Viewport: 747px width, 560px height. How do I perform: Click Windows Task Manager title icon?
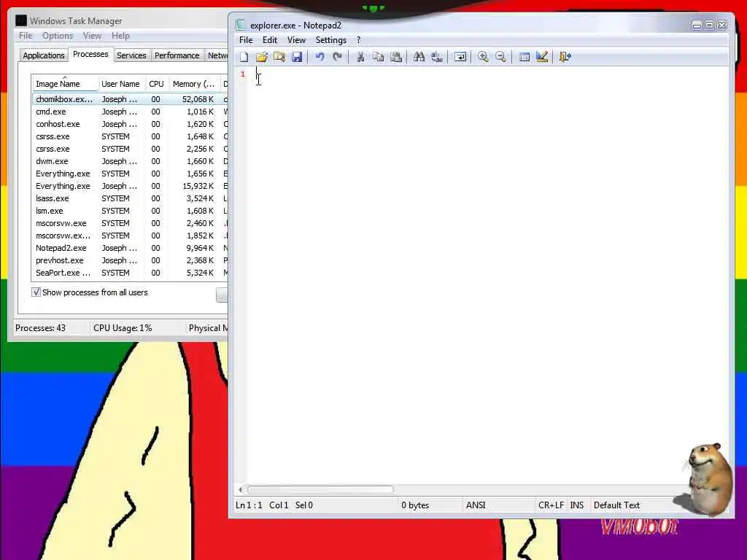coord(21,20)
